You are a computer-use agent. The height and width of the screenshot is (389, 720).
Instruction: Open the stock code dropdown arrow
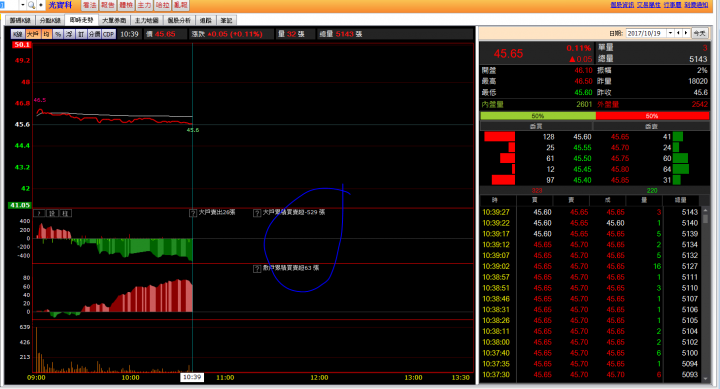pyautogui.click(x=22, y=5)
